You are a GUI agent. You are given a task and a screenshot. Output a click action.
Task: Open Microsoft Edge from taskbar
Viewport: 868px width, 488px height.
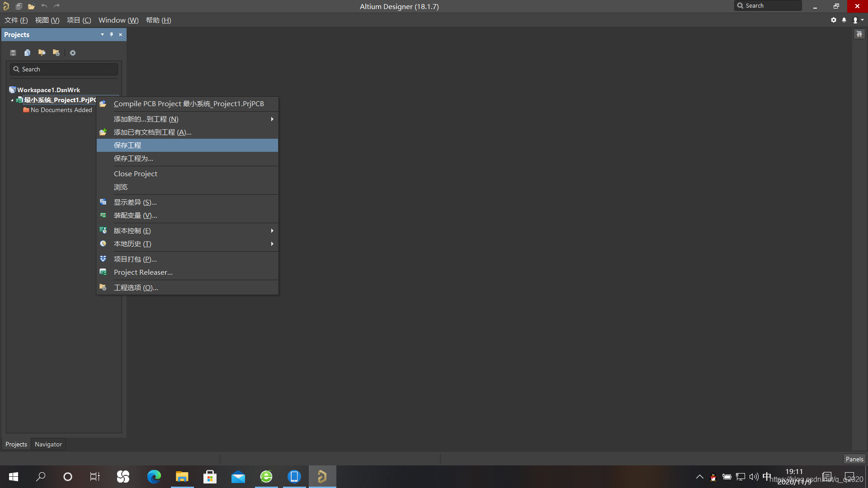pos(154,477)
